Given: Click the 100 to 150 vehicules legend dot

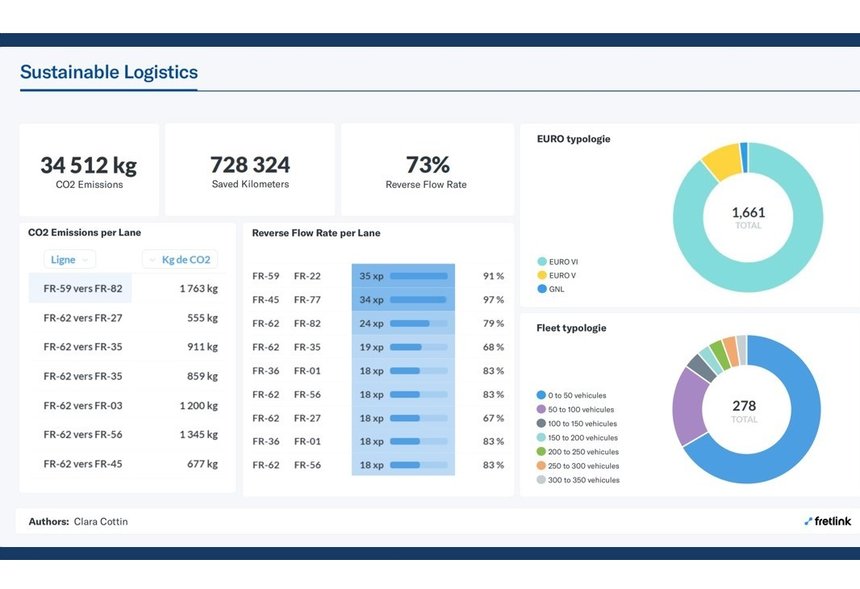Looking at the screenshot, I should [541, 423].
